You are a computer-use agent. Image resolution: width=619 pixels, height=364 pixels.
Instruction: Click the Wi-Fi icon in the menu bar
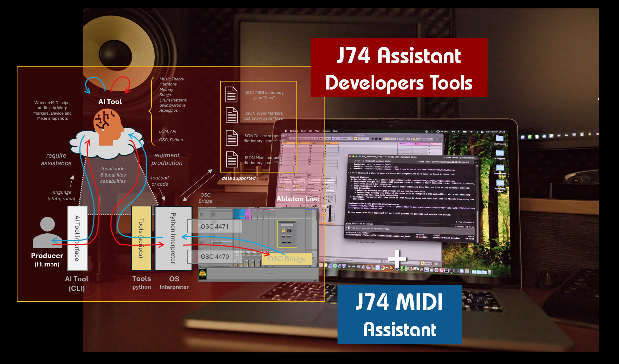pos(471,131)
